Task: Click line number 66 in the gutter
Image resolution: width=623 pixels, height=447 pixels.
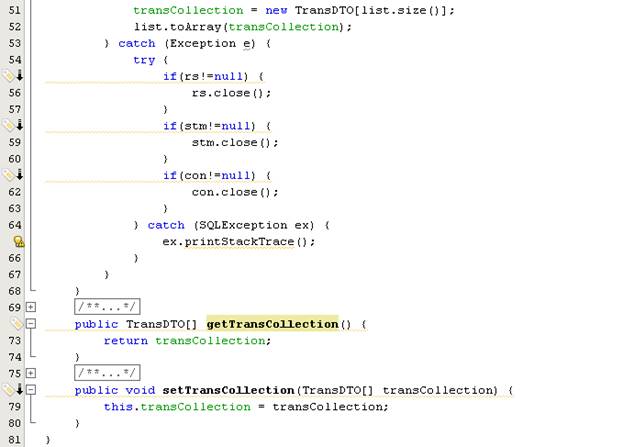Action: click(15, 258)
